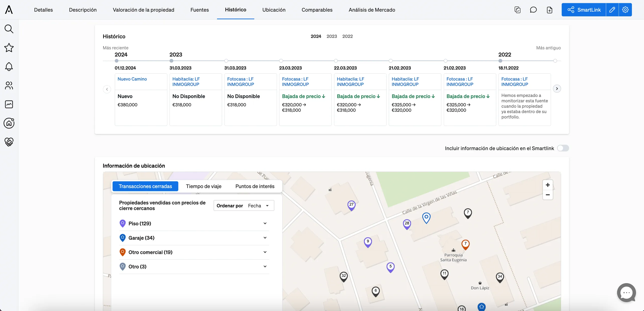Open the Nuevo Camino source link
The height and width of the screenshot is (311, 644).
132,79
